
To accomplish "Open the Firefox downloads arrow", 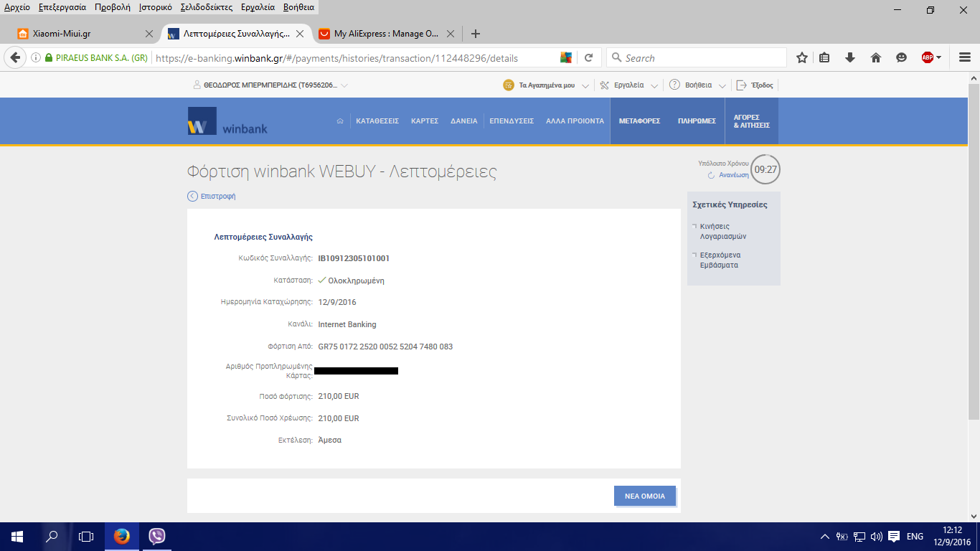I will pos(850,58).
